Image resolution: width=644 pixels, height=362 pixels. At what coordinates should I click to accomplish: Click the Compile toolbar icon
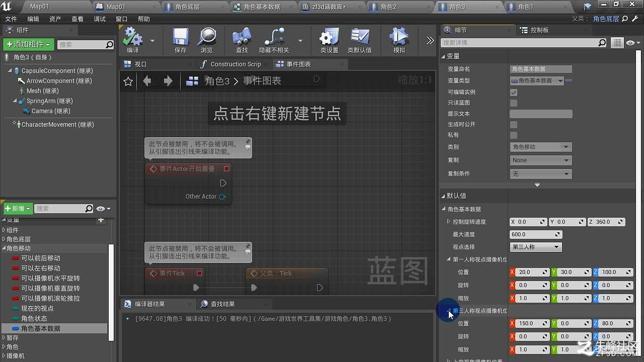pyautogui.click(x=133, y=38)
